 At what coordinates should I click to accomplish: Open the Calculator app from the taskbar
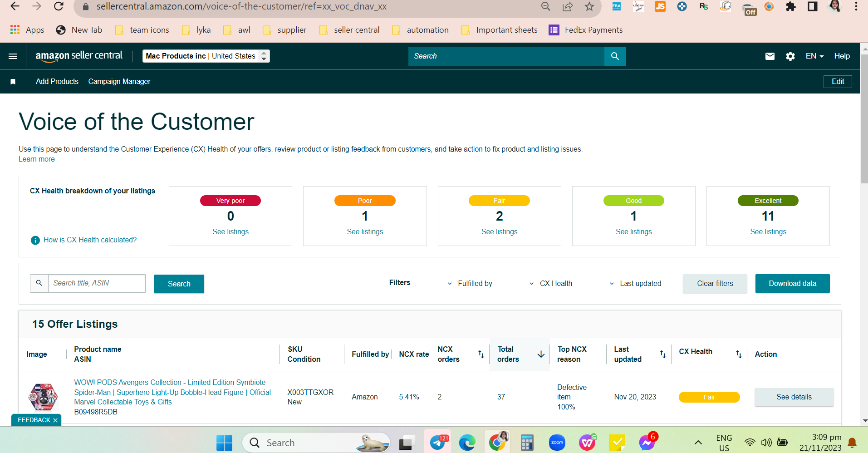527,443
